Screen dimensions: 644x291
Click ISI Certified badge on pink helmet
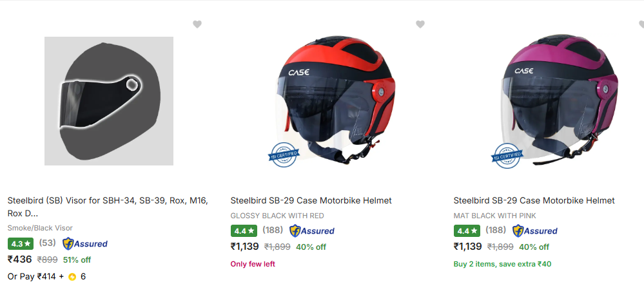[x=507, y=155]
